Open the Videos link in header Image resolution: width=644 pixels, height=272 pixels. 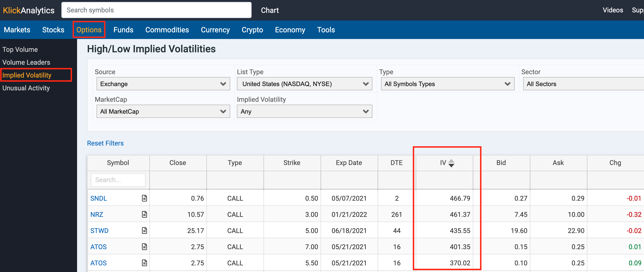click(x=613, y=10)
